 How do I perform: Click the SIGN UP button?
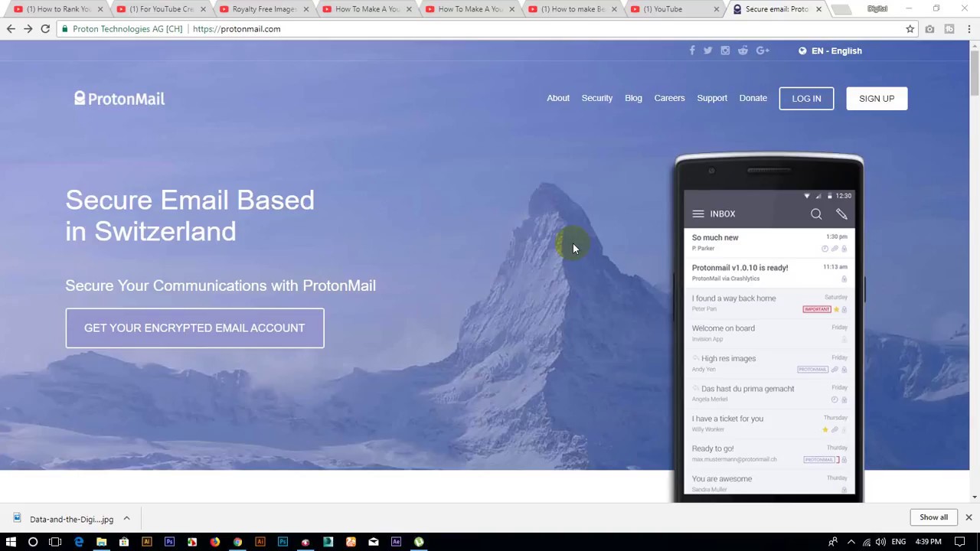point(877,98)
